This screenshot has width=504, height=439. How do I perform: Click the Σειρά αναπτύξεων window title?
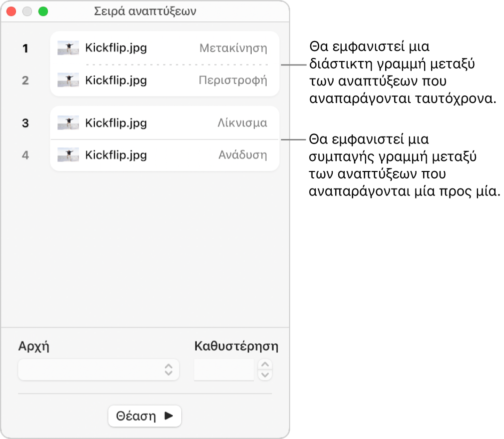click(x=145, y=11)
